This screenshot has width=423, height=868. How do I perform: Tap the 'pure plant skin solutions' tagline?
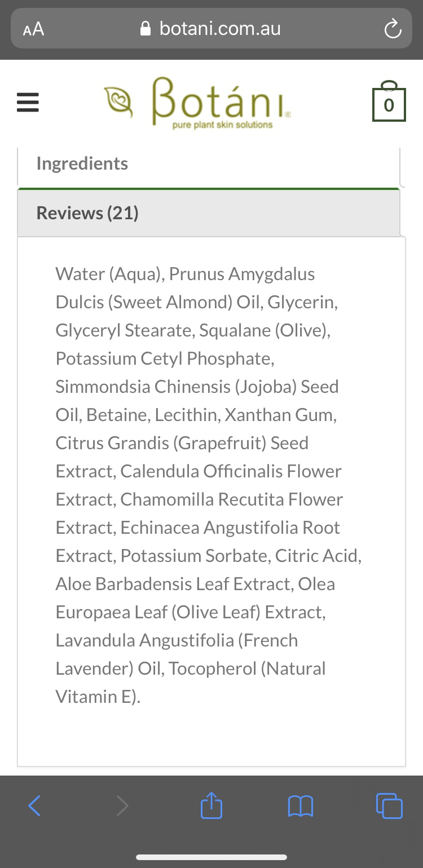(x=222, y=125)
